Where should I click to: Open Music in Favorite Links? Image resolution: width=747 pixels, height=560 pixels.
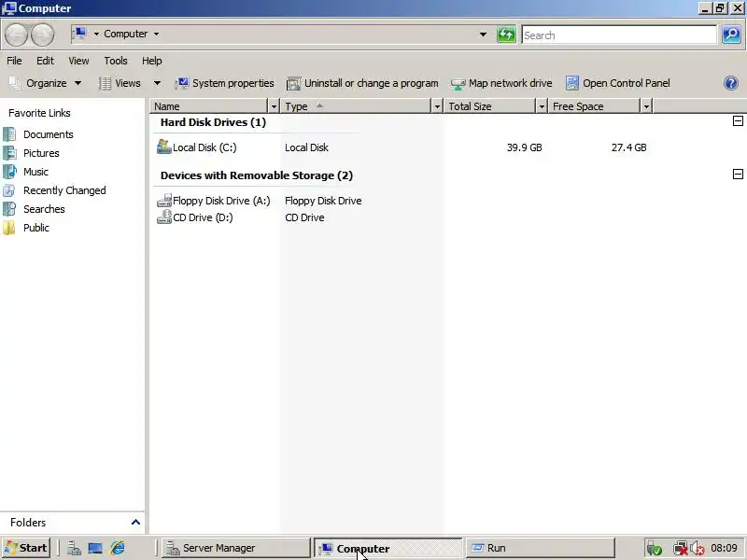pyautogui.click(x=35, y=172)
